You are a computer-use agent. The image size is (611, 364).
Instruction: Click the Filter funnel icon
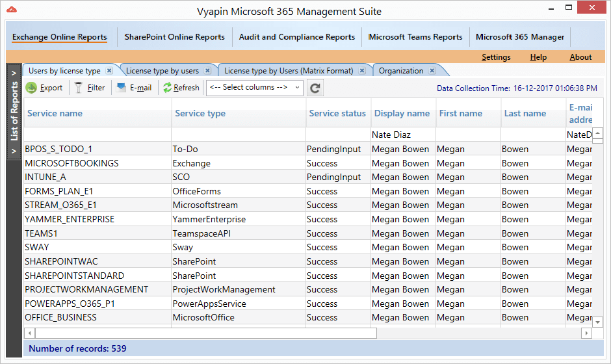click(79, 88)
